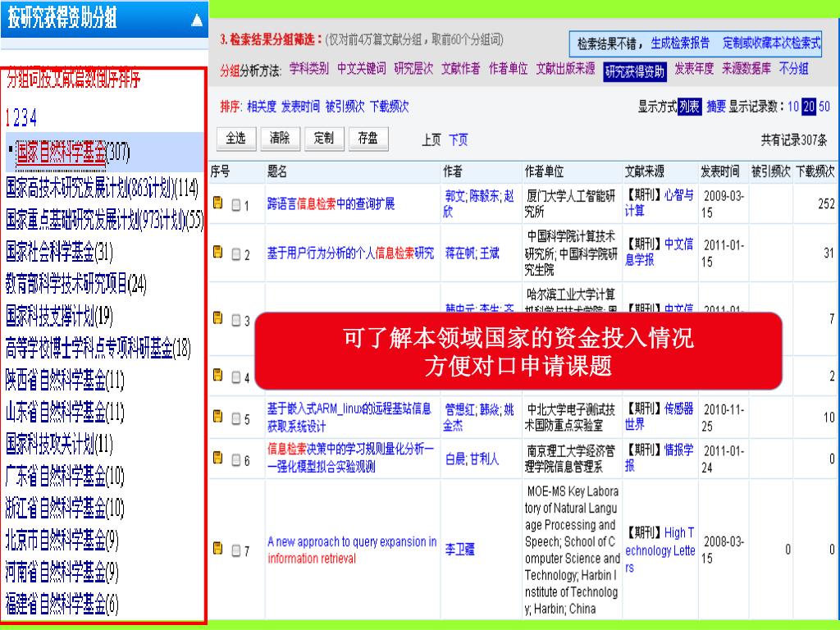Click the 定制 button
The image size is (840, 630).
[324, 138]
